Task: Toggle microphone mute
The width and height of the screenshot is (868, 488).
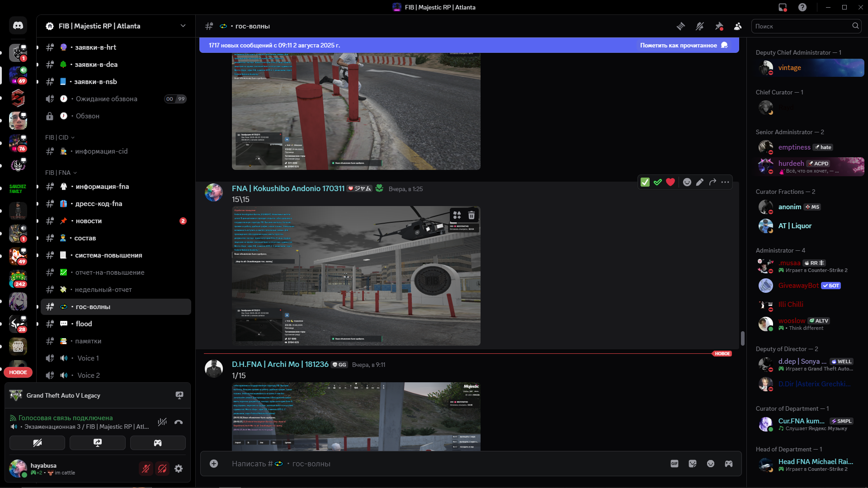Action: tap(146, 469)
